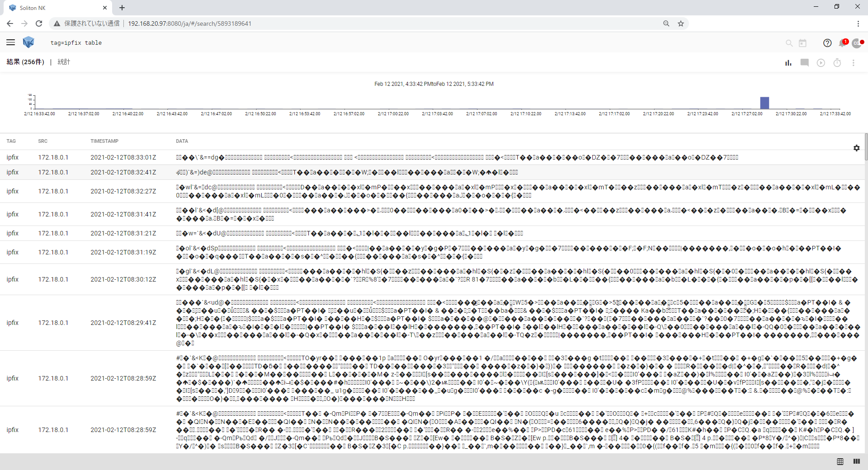
Task: Open the help question mark button
Action: point(828,43)
